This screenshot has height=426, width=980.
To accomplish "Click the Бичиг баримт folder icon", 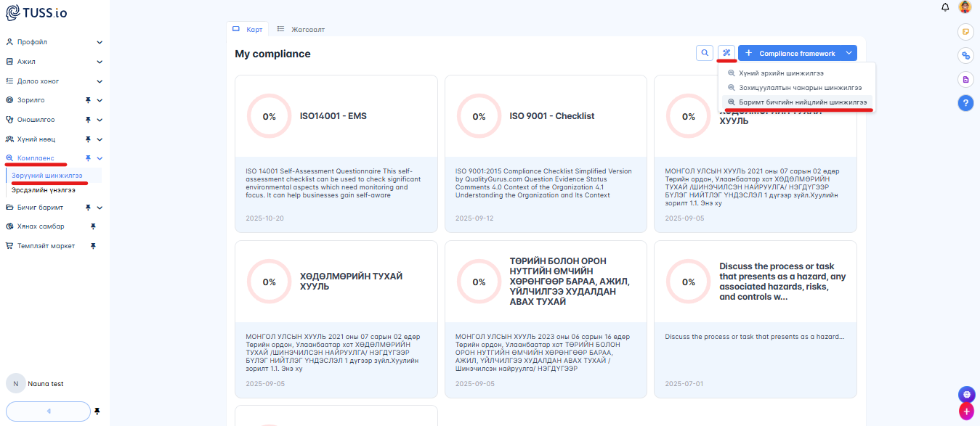I will pos(9,208).
